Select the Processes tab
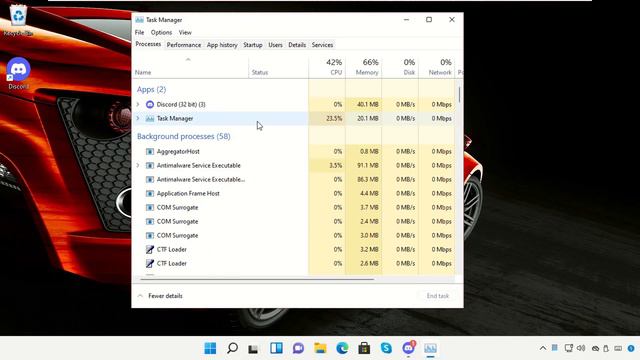 tap(148, 44)
